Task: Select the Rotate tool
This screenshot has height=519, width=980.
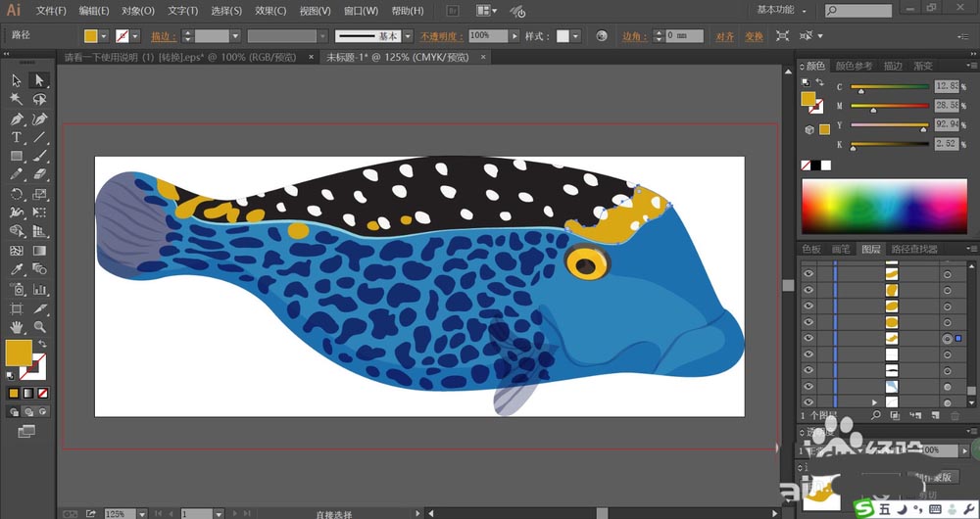Action: coord(17,194)
